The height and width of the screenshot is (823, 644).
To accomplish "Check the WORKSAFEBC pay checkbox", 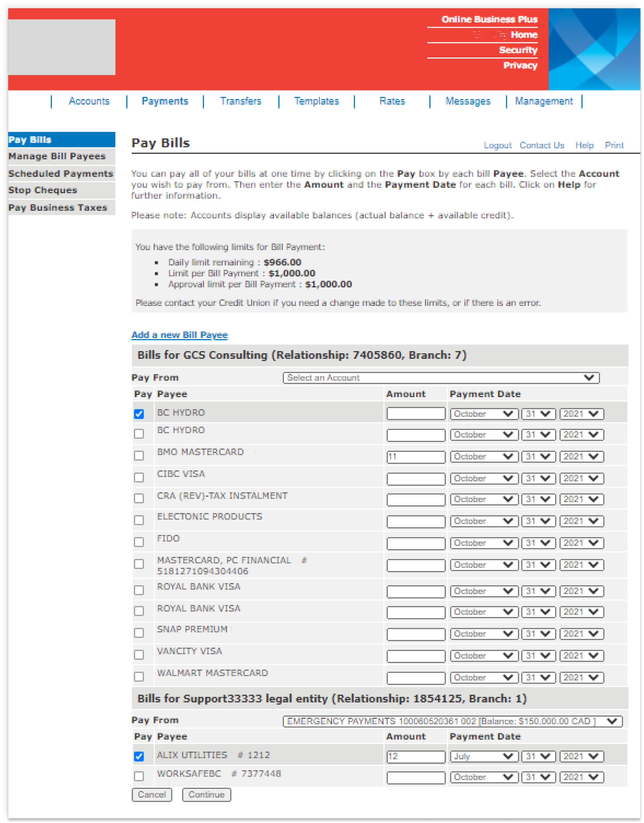I will tap(139, 776).
